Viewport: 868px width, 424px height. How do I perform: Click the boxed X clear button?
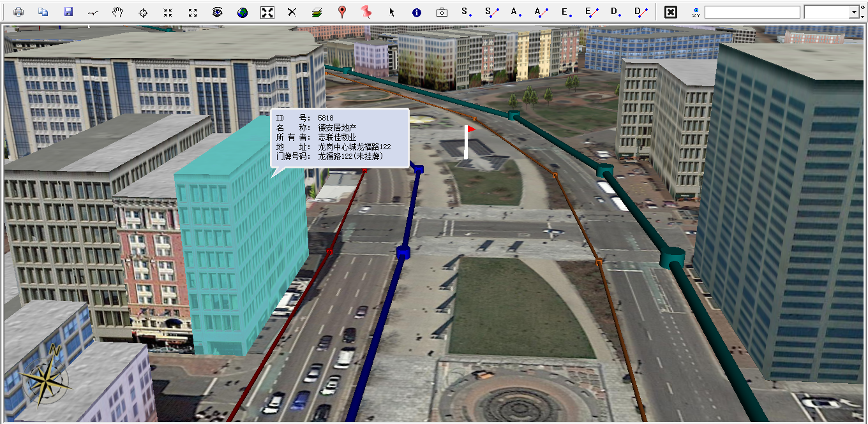pyautogui.click(x=670, y=12)
